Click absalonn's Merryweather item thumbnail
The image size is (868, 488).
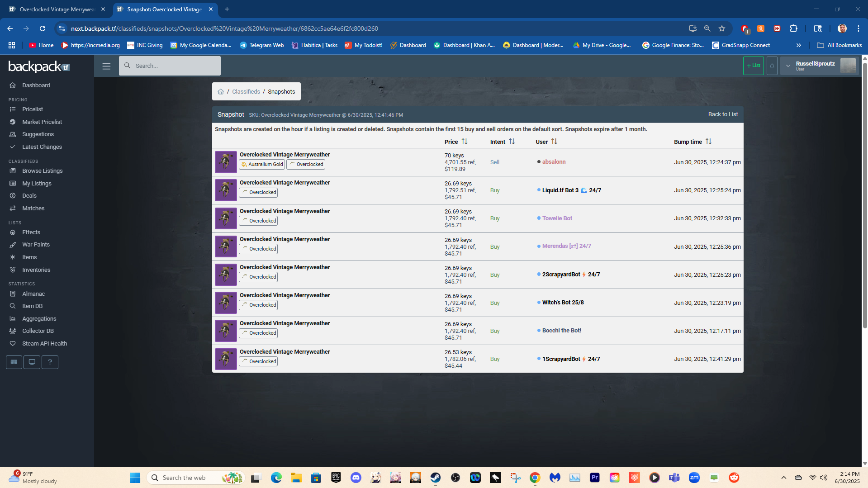(226, 162)
